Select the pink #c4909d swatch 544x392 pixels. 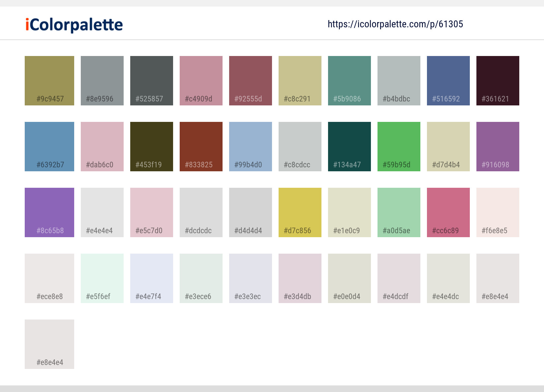[x=201, y=80]
